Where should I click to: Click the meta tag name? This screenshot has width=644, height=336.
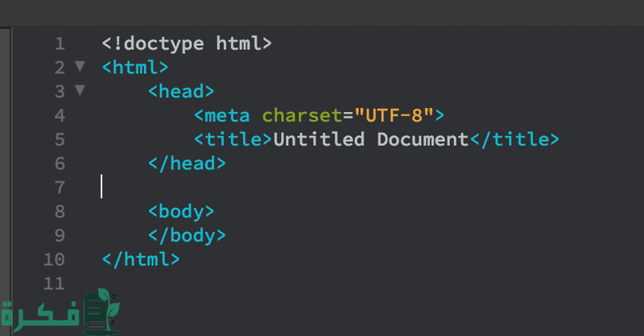coord(227,114)
